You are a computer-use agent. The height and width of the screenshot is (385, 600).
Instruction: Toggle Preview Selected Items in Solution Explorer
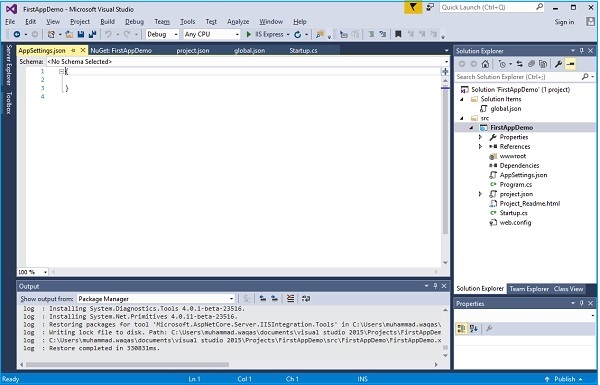tap(570, 64)
